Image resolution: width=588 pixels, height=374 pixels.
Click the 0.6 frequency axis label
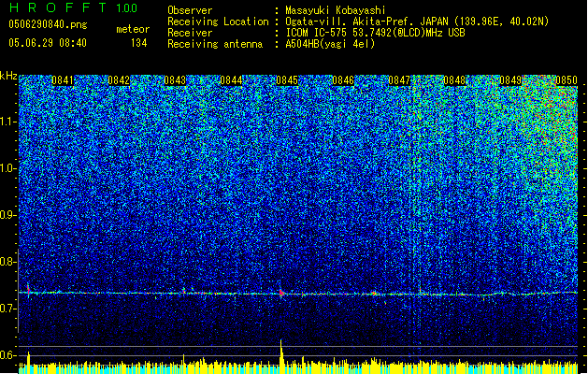(8, 355)
